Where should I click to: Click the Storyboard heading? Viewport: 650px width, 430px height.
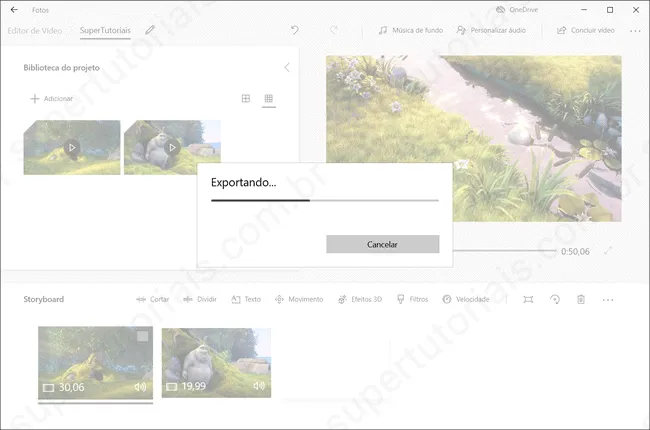point(44,299)
